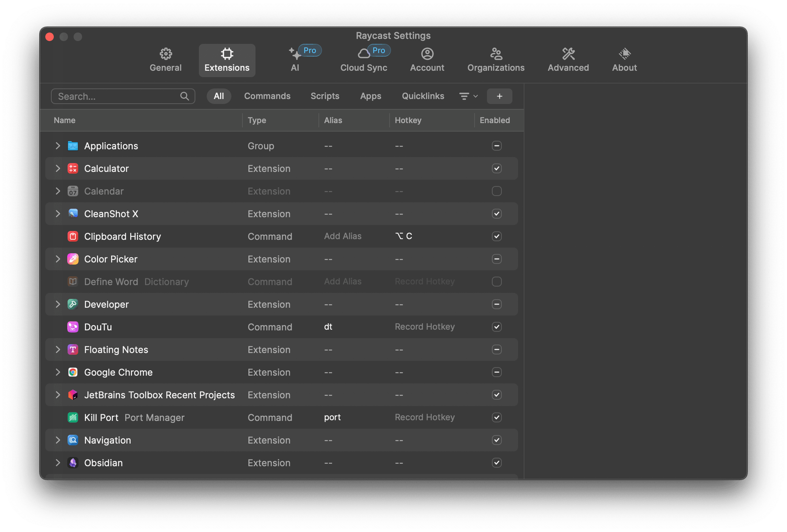Click the plus button to add extension

click(x=499, y=96)
